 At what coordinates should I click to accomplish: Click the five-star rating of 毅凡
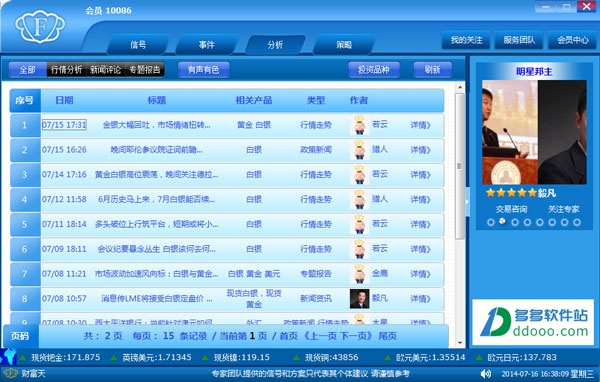point(511,193)
